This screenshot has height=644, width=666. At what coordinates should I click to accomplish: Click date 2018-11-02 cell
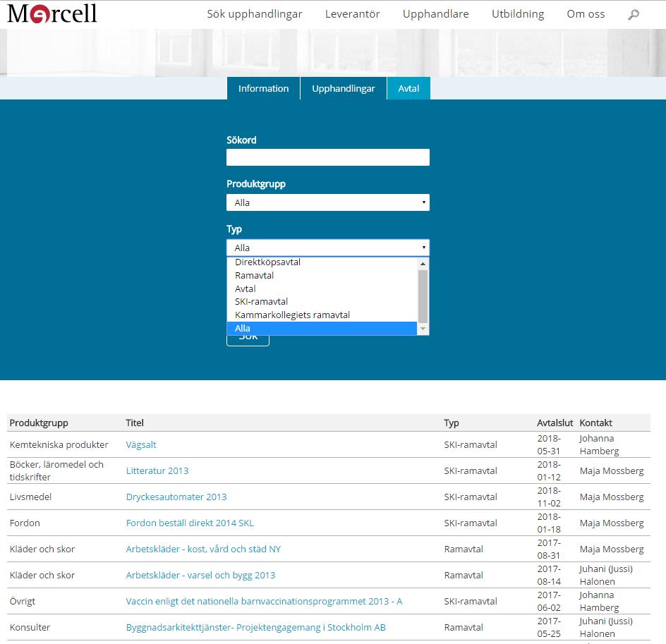click(549, 497)
